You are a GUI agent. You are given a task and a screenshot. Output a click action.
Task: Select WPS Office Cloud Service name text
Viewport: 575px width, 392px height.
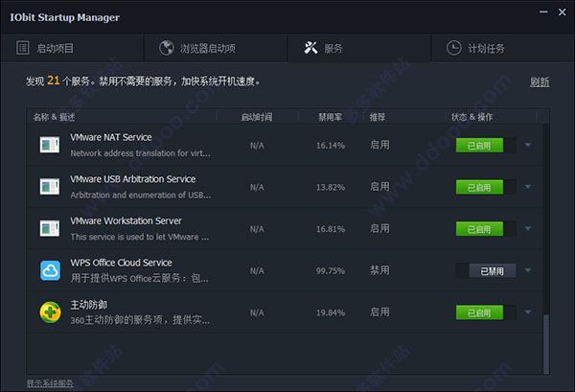[121, 263]
